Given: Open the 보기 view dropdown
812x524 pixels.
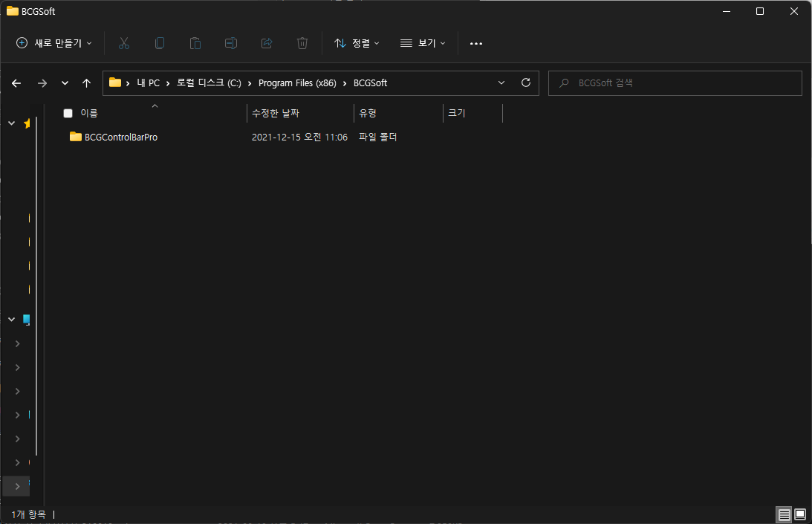Looking at the screenshot, I should coord(423,44).
